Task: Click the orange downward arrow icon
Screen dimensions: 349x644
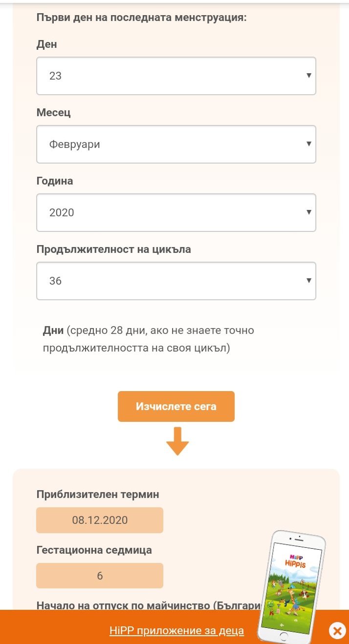Action: (x=177, y=441)
